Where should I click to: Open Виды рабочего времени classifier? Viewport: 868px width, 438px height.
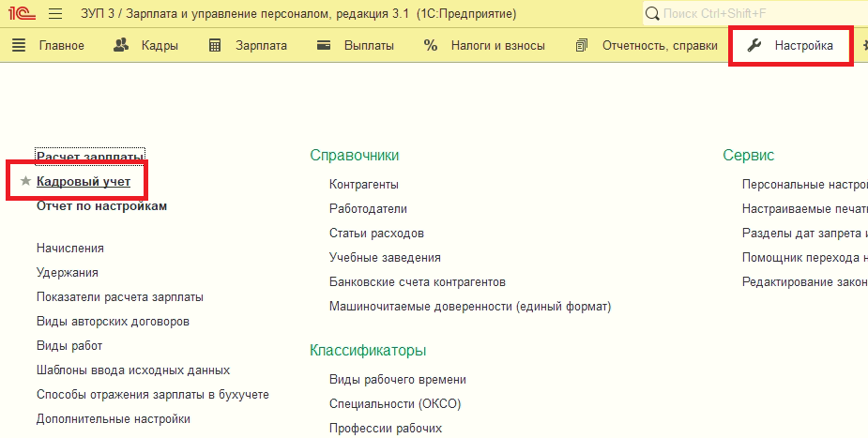point(398,379)
